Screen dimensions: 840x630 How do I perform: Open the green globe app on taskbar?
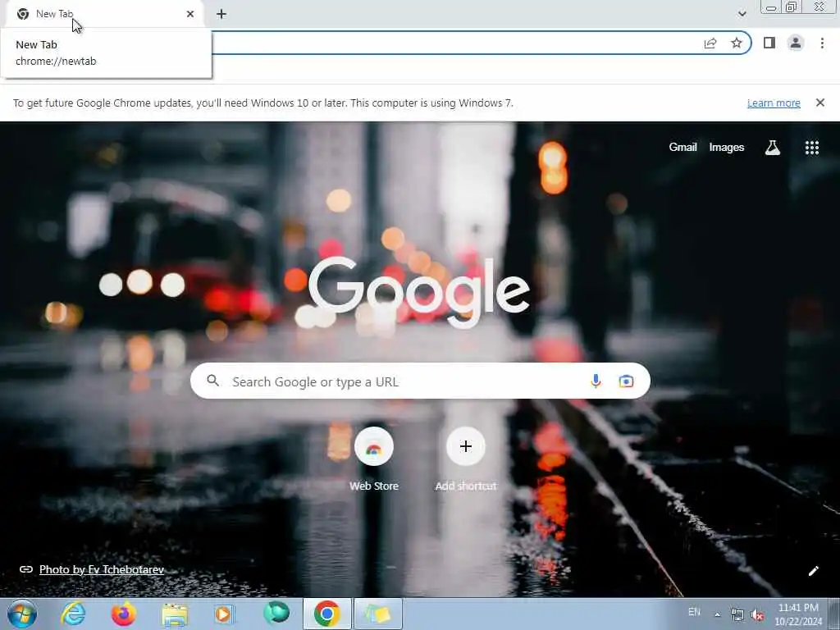tap(276, 613)
